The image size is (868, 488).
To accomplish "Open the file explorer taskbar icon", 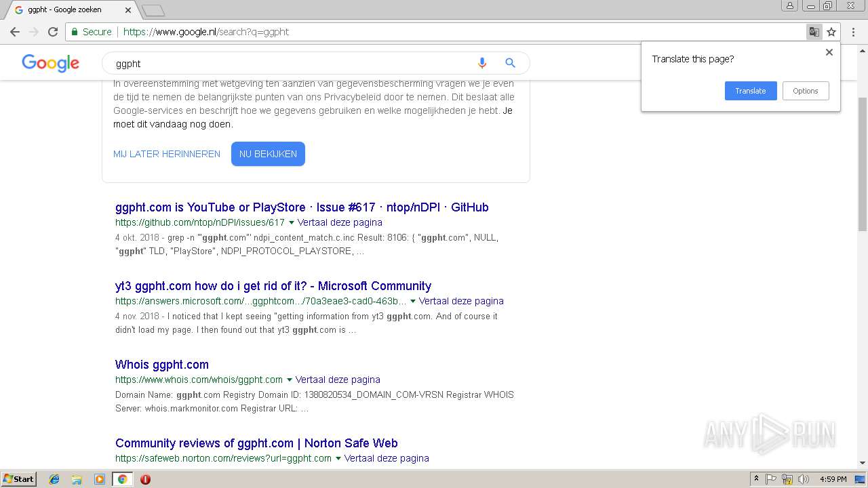I will click(77, 479).
